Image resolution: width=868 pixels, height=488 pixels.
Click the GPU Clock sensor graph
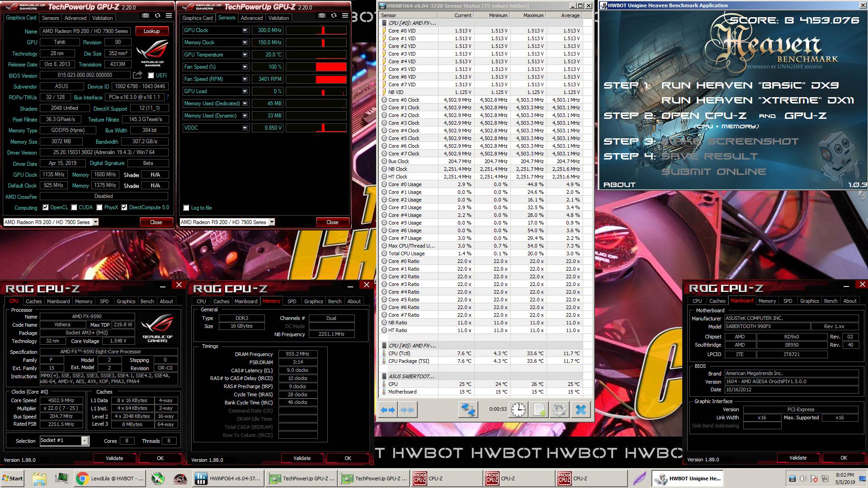[x=316, y=30]
